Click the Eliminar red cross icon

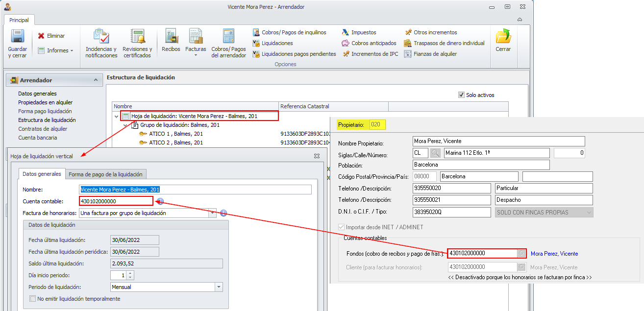click(x=41, y=36)
